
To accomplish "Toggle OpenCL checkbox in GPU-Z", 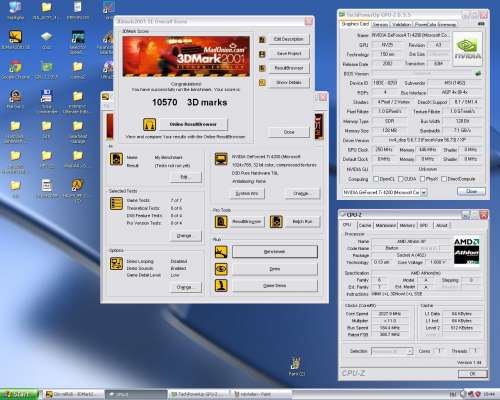I will tap(376, 179).
